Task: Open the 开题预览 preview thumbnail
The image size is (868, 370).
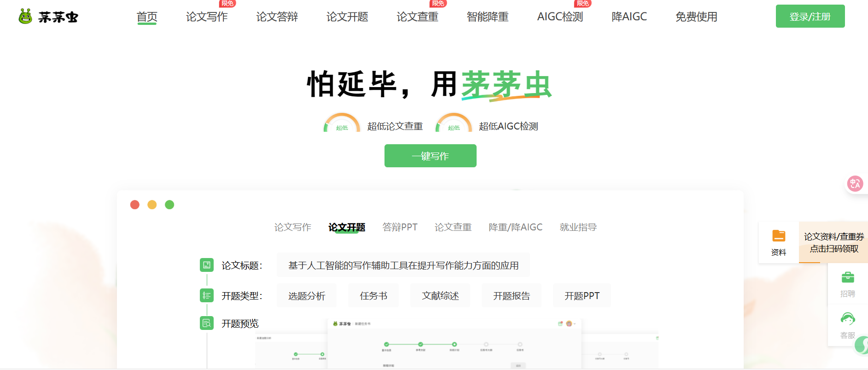Action: [x=454, y=343]
